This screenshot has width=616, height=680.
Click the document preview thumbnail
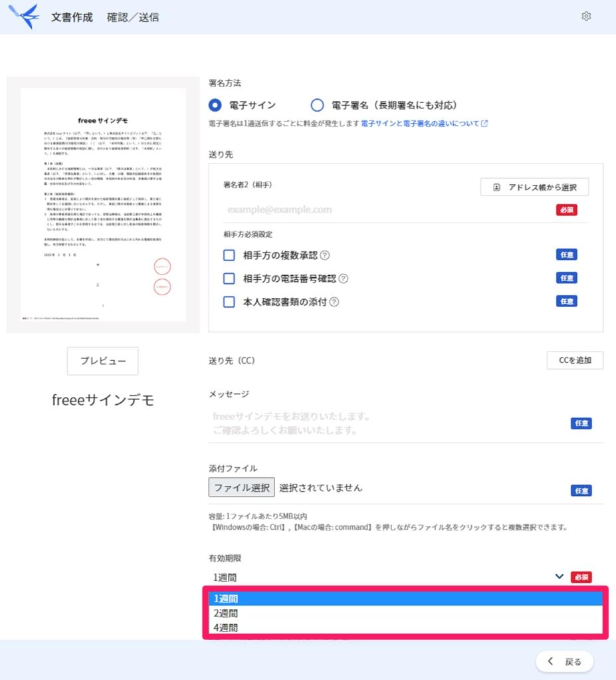coord(103,205)
